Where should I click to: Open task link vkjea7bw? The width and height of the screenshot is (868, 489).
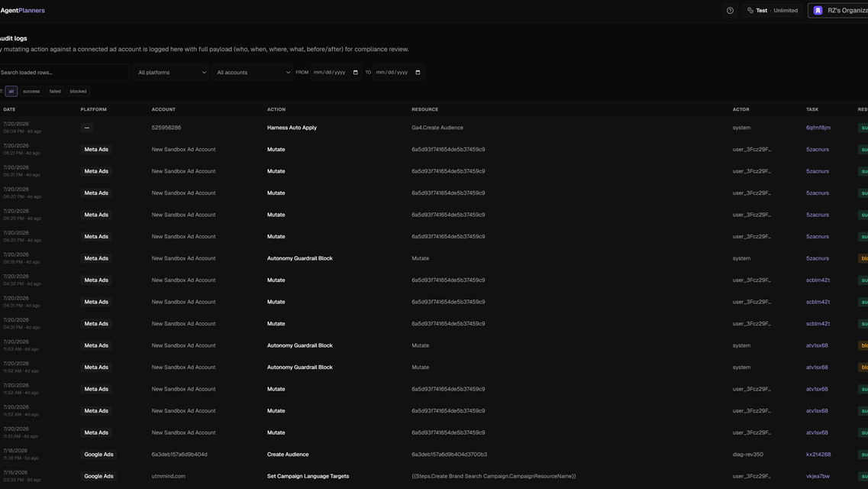(x=818, y=476)
